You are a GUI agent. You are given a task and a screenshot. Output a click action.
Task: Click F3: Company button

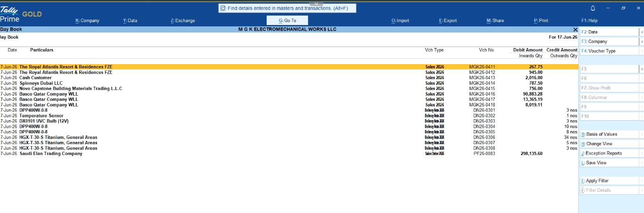coord(609,41)
